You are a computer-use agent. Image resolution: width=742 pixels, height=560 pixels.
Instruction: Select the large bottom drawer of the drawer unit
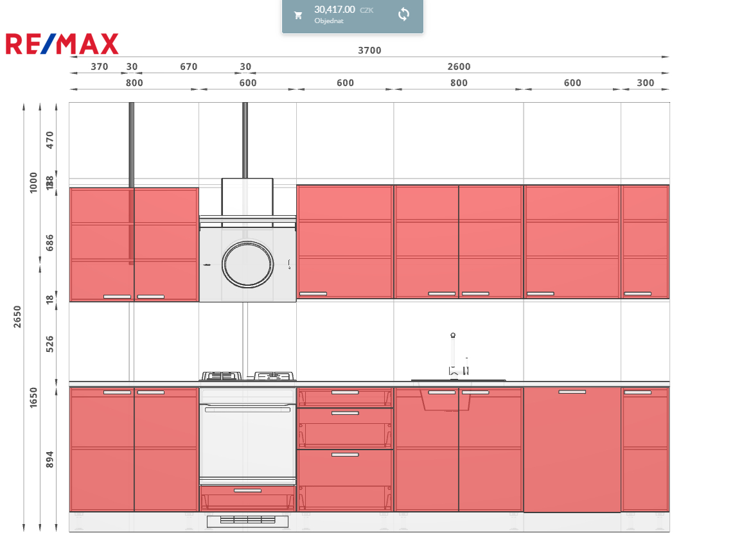[345, 480]
